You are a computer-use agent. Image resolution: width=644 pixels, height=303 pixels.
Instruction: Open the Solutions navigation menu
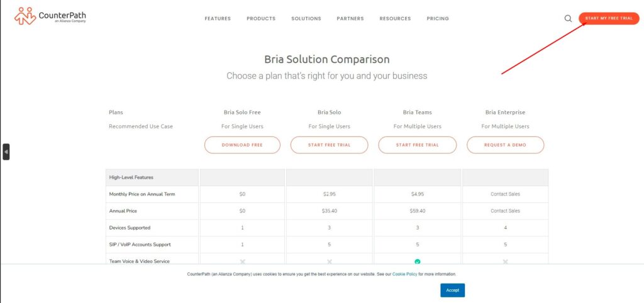[x=306, y=19]
